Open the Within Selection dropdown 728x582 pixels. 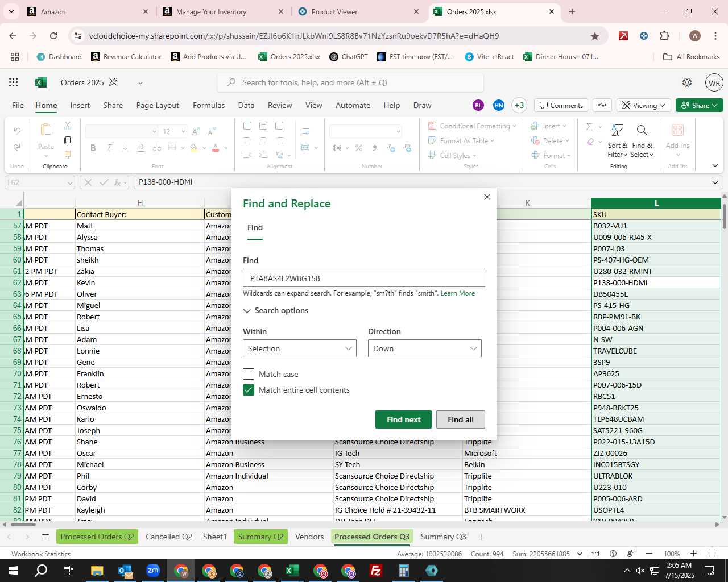tap(300, 348)
